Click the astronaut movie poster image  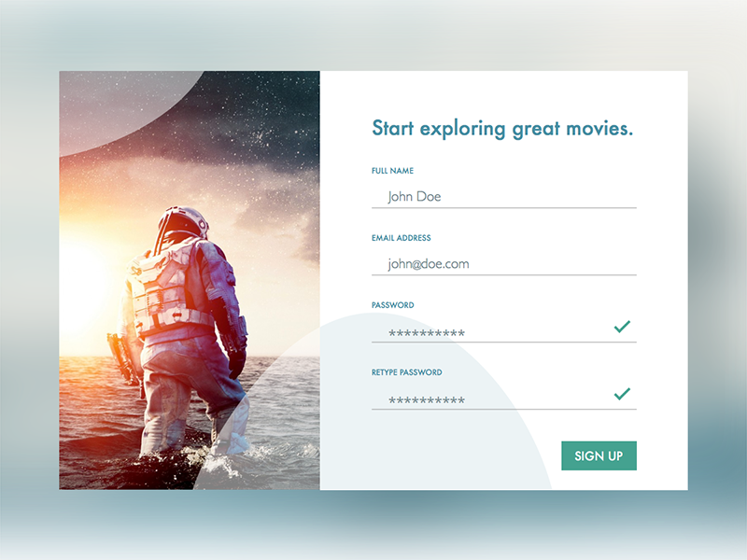pyautogui.click(x=190, y=280)
